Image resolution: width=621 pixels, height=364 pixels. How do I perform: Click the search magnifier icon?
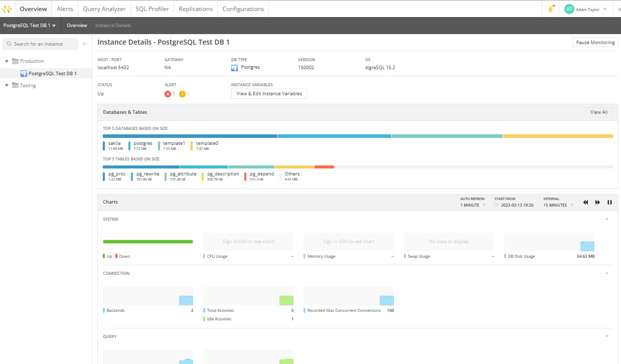point(9,44)
